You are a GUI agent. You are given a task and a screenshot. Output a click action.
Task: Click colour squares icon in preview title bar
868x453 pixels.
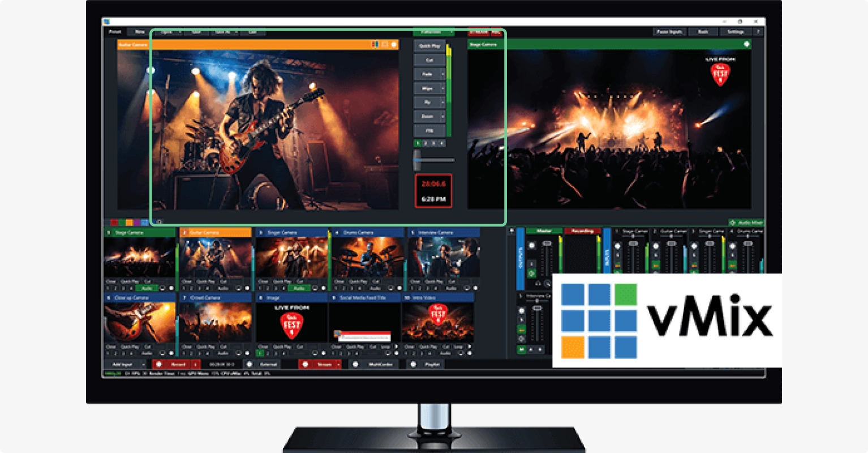(374, 44)
